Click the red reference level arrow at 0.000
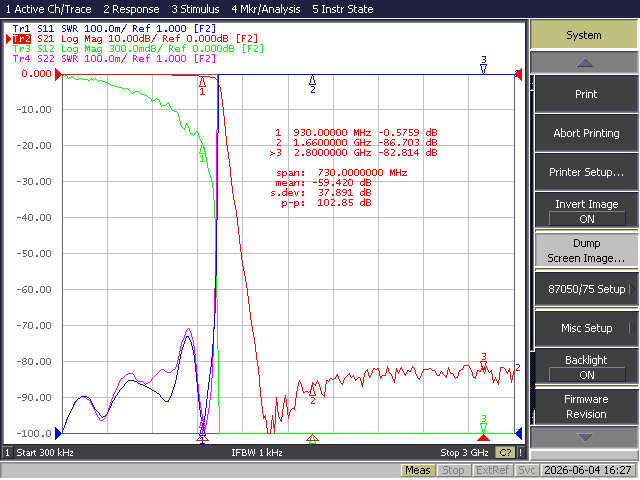Screen dimensions: 640x480 click(x=58, y=74)
